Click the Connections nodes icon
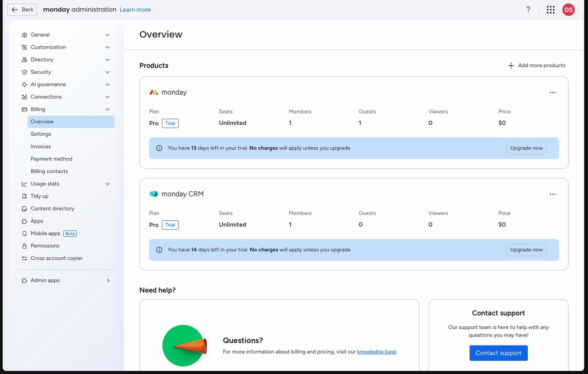 [x=24, y=97]
